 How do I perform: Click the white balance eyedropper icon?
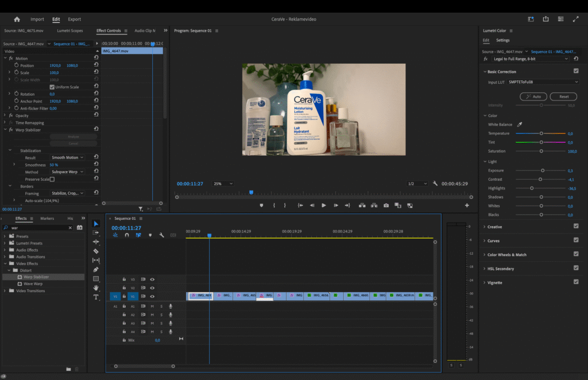tap(520, 125)
